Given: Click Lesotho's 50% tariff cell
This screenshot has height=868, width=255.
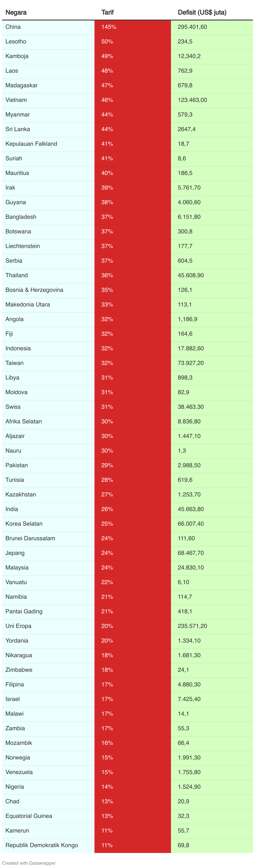Looking at the screenshot, I should pos(133,42).
